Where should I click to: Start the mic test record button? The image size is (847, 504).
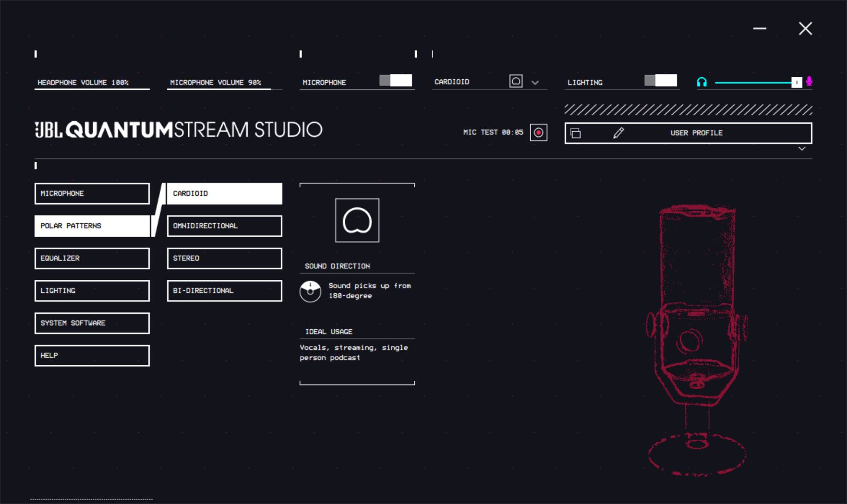(538, 132)
